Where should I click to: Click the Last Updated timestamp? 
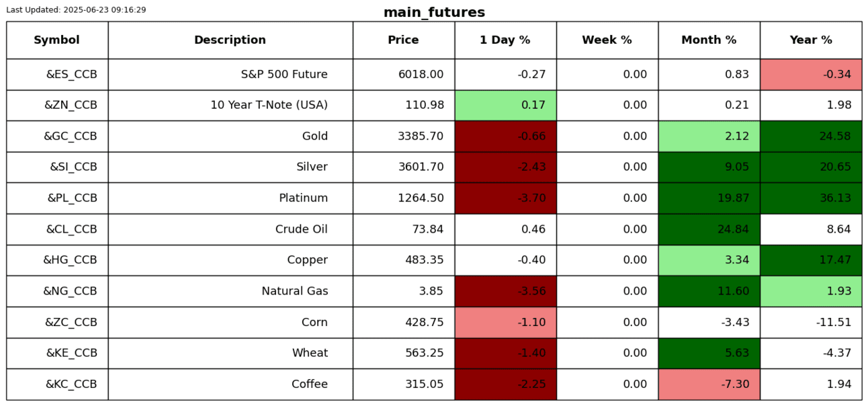(76, 10)
